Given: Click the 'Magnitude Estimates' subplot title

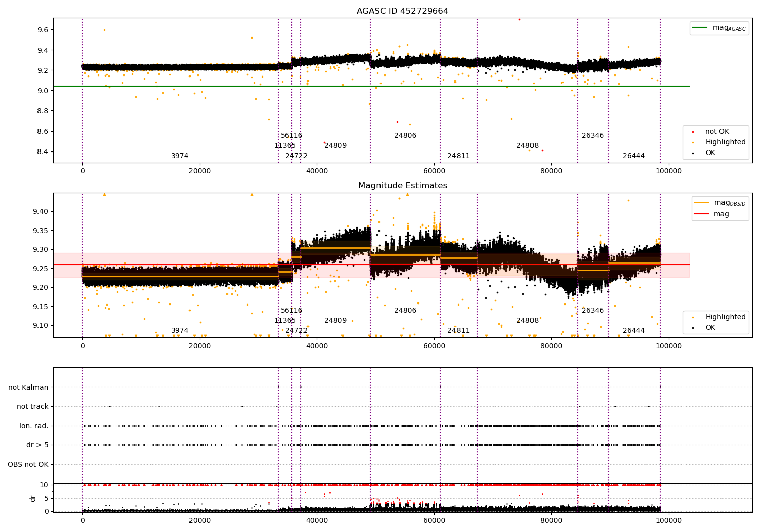Looking at the screenshot, I should (x=402, y=186).
